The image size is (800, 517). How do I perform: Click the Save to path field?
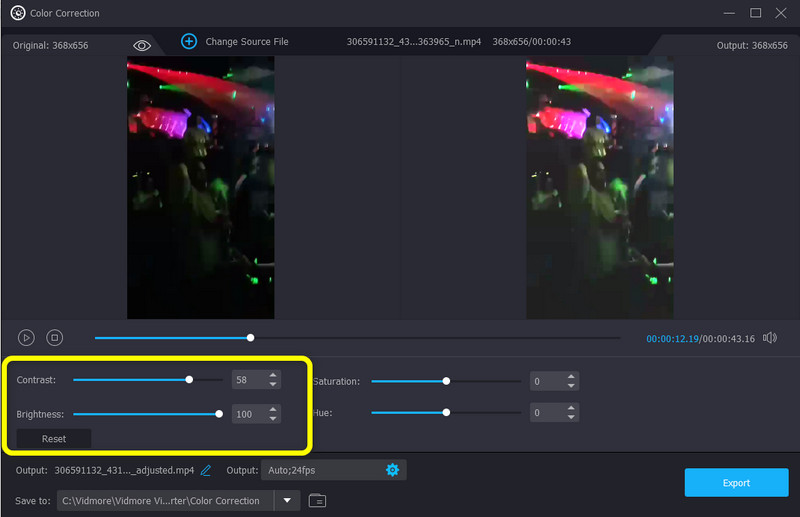(165, 501)
